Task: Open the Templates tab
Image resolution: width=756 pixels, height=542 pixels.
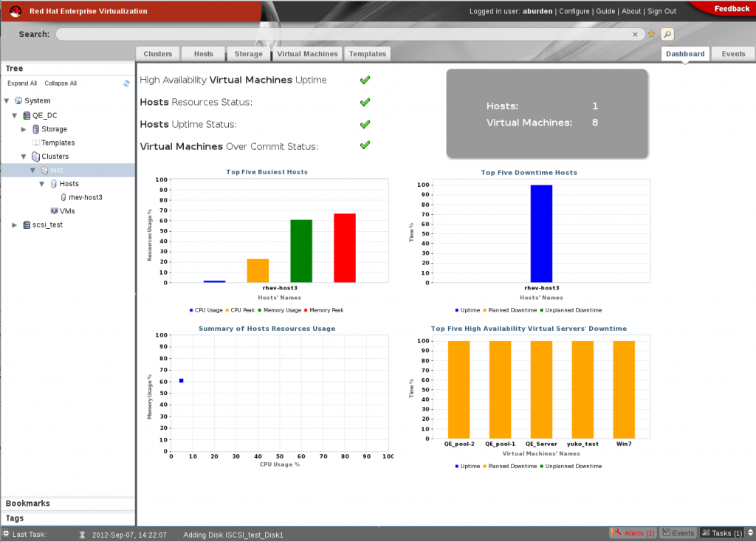Action: click(368, 54)
